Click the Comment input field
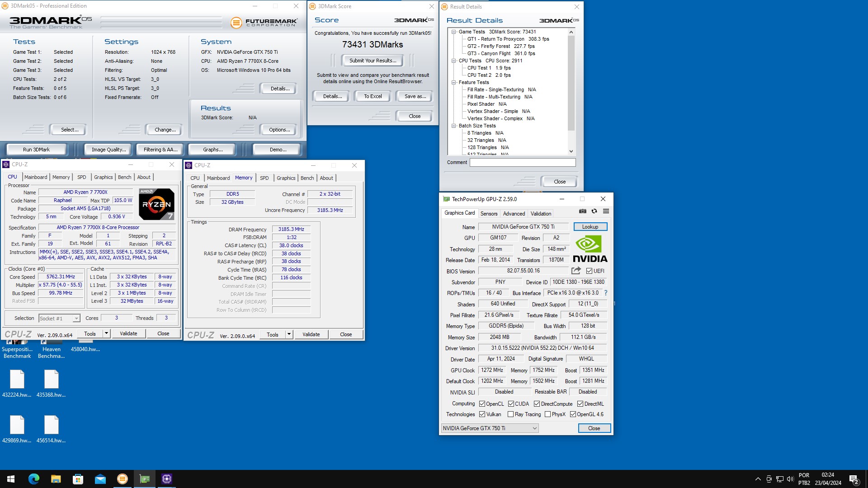This screenshot has width=868, height=488. 523,162
